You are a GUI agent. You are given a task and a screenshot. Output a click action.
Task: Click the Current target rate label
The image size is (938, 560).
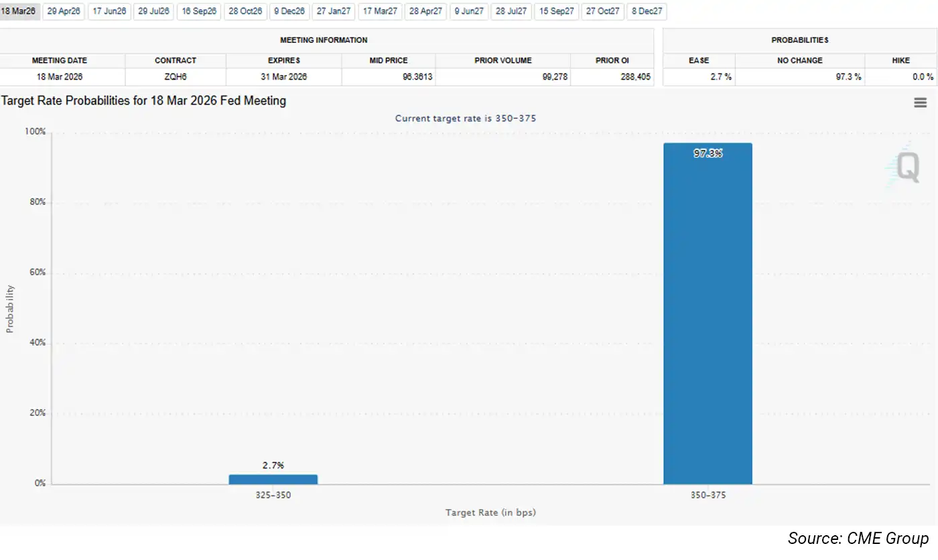pos(466,118)
